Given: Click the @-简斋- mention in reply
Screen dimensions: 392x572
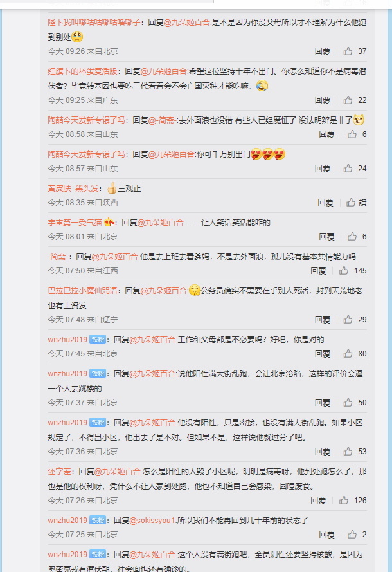Looking at the screenshot, I should (163, 120).
